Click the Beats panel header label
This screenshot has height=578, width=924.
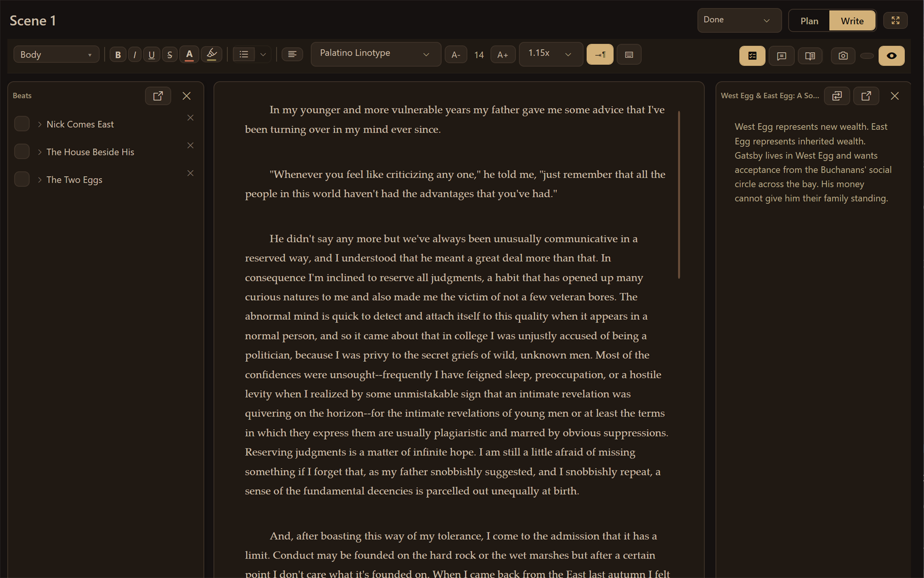pos(22,95)
